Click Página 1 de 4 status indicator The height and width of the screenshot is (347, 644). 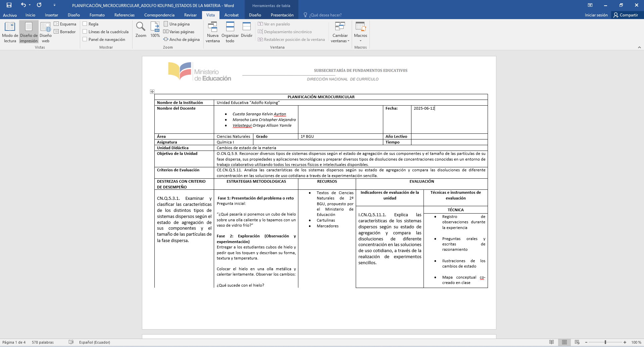coord(14,342)
